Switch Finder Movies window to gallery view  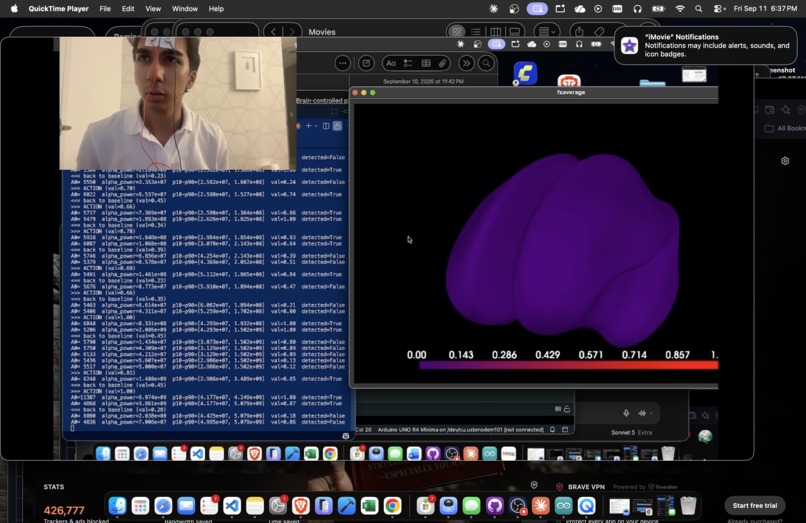click(514, 31)
